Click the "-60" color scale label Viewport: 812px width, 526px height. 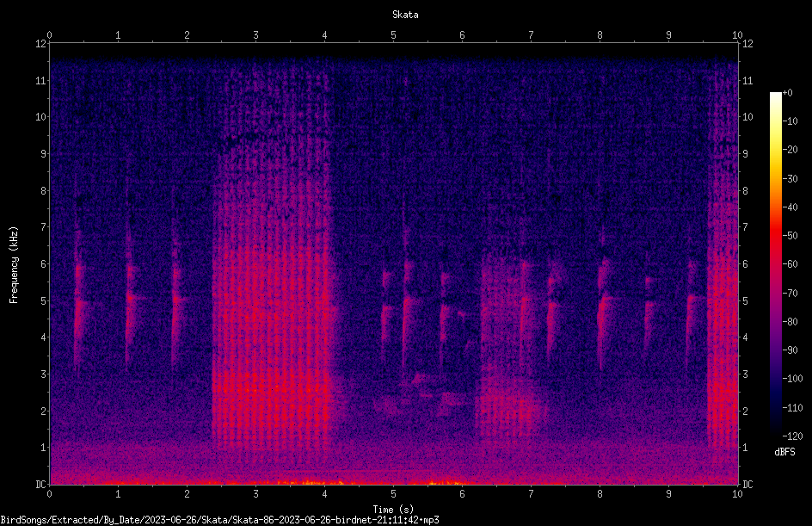point(790,264)
